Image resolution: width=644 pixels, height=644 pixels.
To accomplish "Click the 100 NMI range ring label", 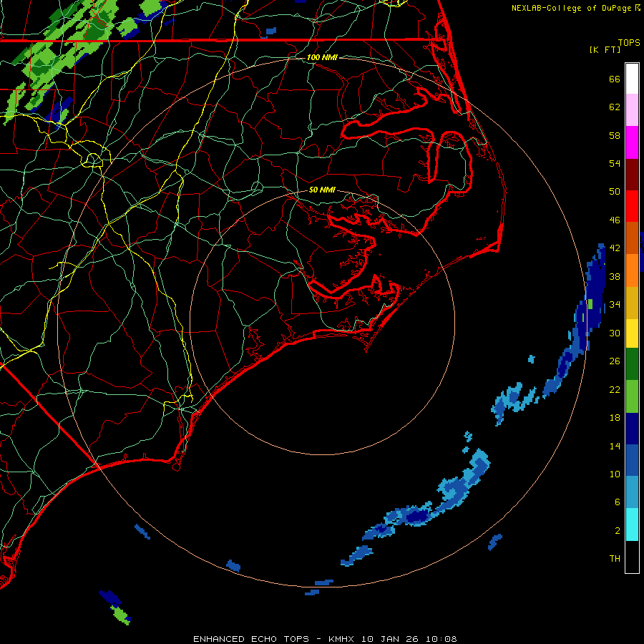I will tap(322, 57).
